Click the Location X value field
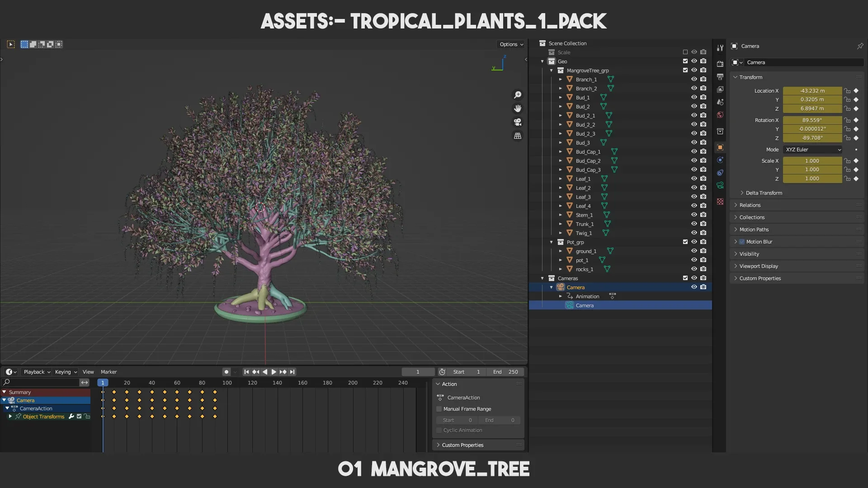The image size is (868, 488). click(x=812, y=91)
